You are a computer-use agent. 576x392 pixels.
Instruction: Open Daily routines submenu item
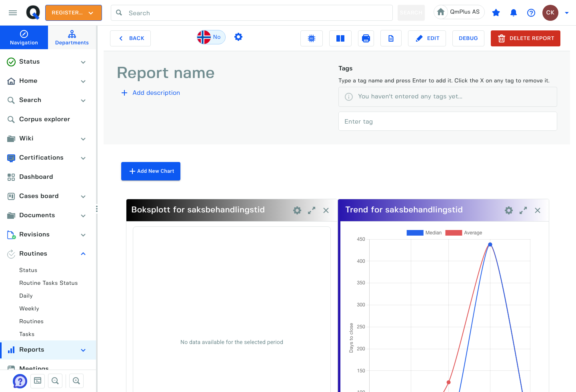(26, 296)
